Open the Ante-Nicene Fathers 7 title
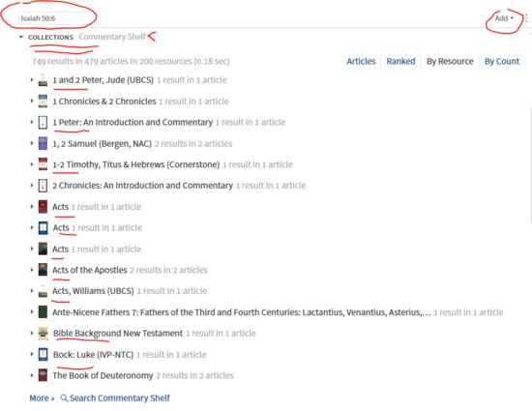Screen dimensions: 532x411 [x=242, y=312]
